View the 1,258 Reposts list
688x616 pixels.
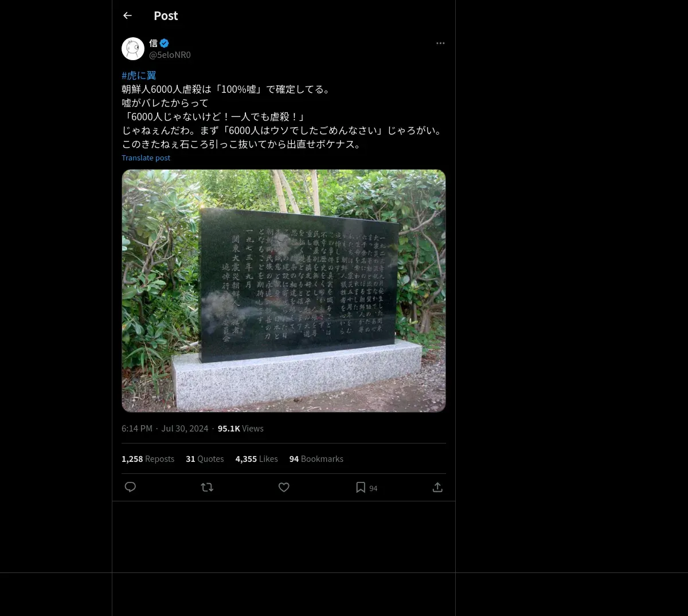point(148,458)
